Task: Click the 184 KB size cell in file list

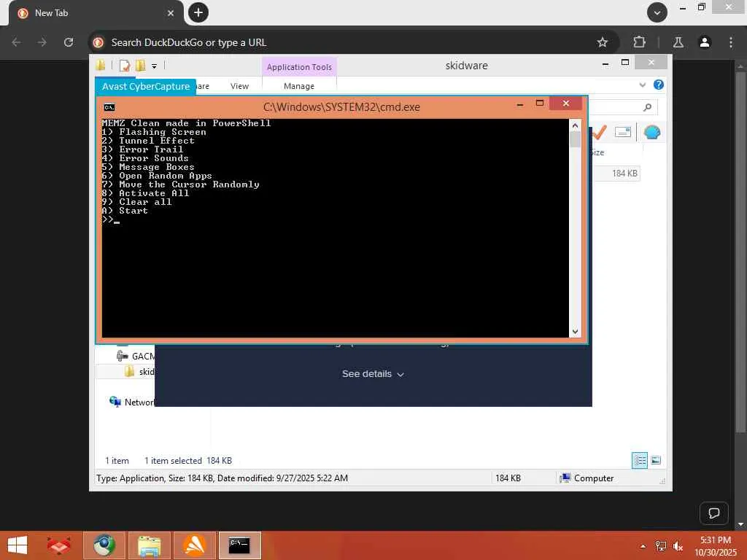Action: (x=624, y=174)
